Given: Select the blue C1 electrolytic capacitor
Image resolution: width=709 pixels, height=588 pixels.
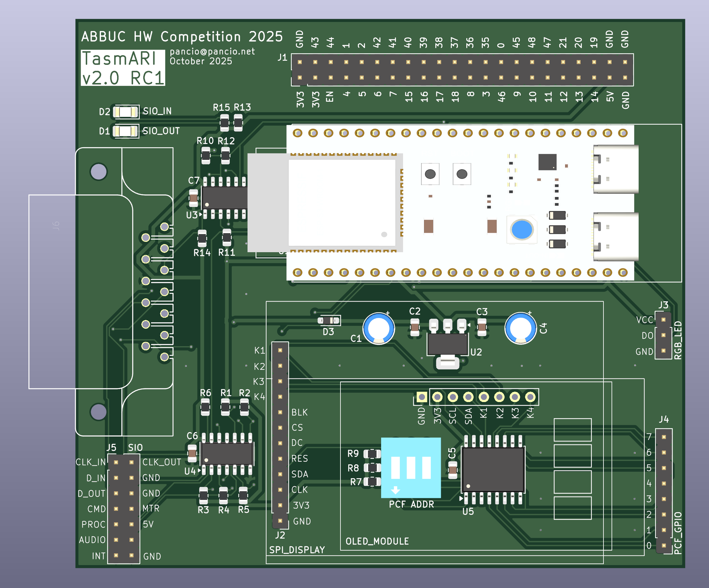Looking at the screenshot, I should (x=379, y=328).
